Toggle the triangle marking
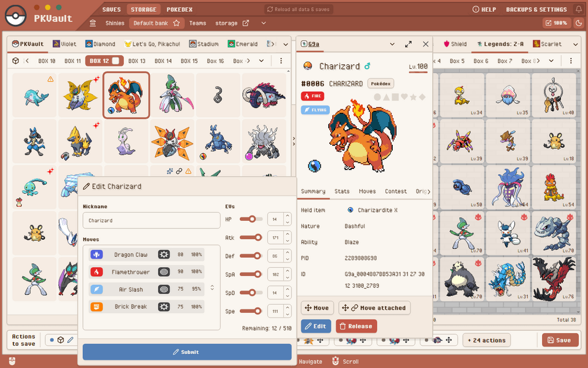Viewport: 588px width, 368px height. pyautogui.click(x=386, y=97)
